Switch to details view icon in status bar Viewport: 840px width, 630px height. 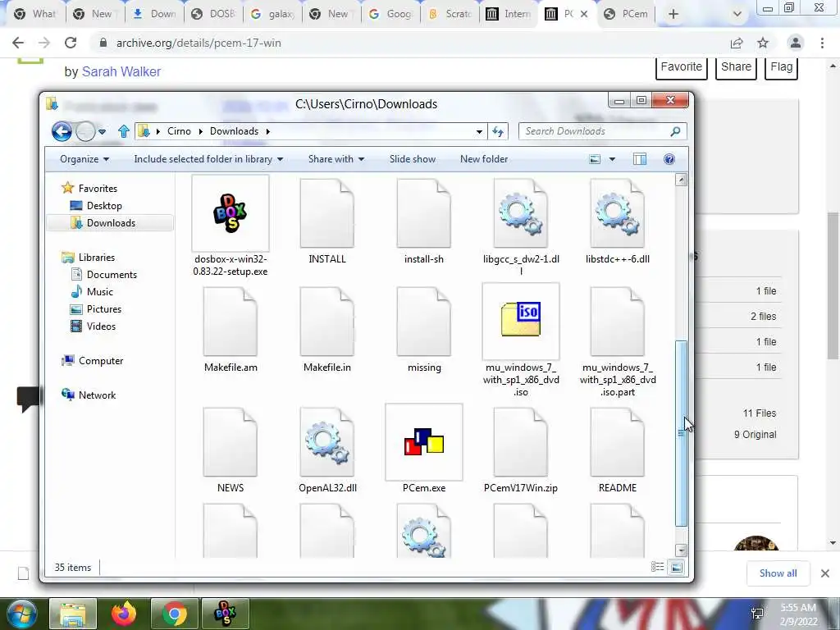click(x=657, y=567)
